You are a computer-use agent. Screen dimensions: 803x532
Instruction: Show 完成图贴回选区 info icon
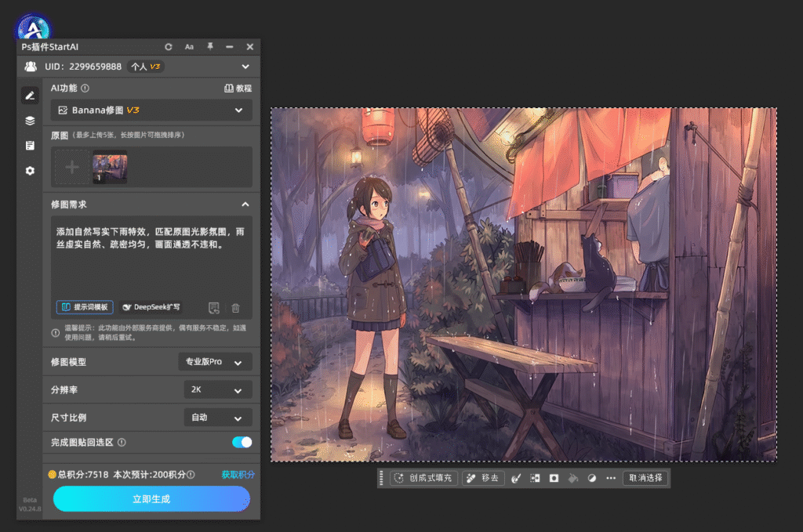122,443
